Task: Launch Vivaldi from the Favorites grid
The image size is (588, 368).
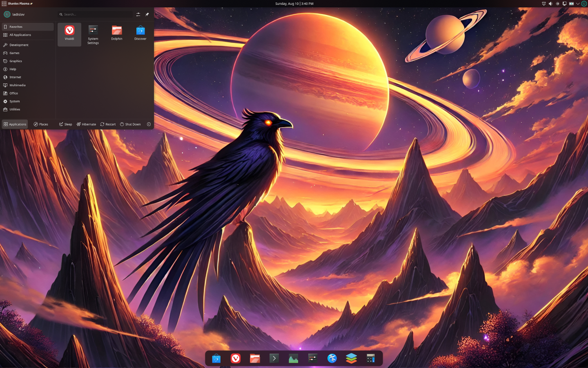Action: [x=69, y=33]
